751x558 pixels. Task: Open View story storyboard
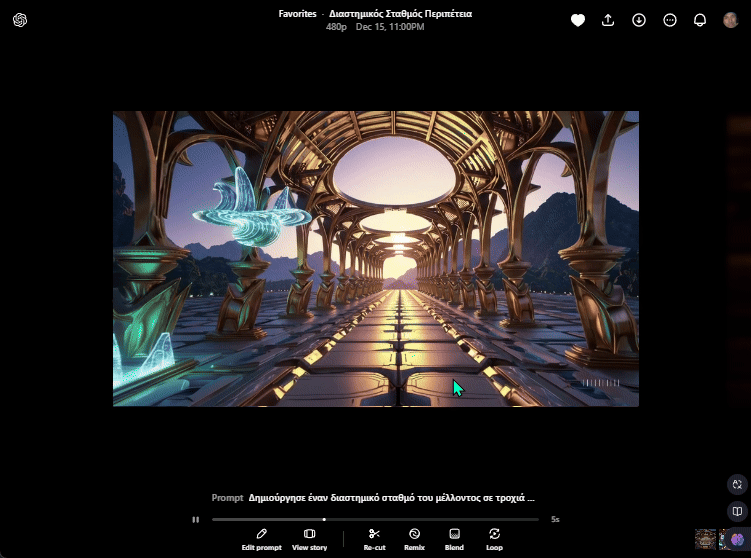click(x=309, y=539)
